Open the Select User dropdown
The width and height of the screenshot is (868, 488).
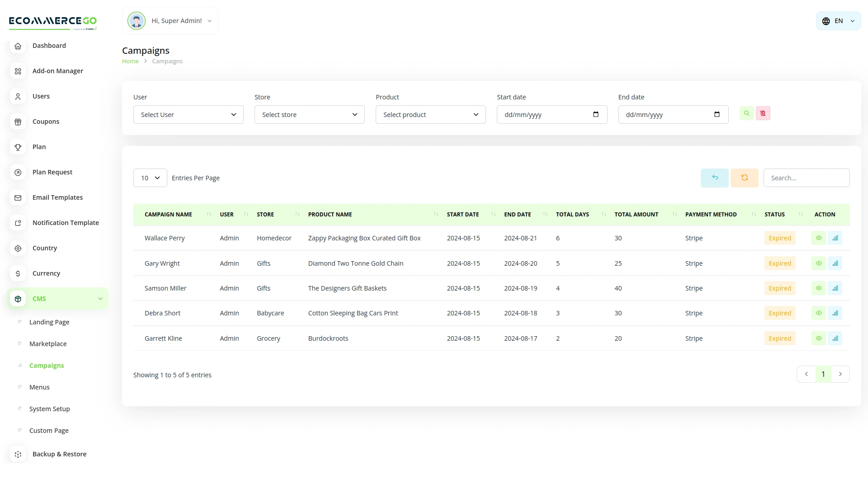tap(188, 114)
